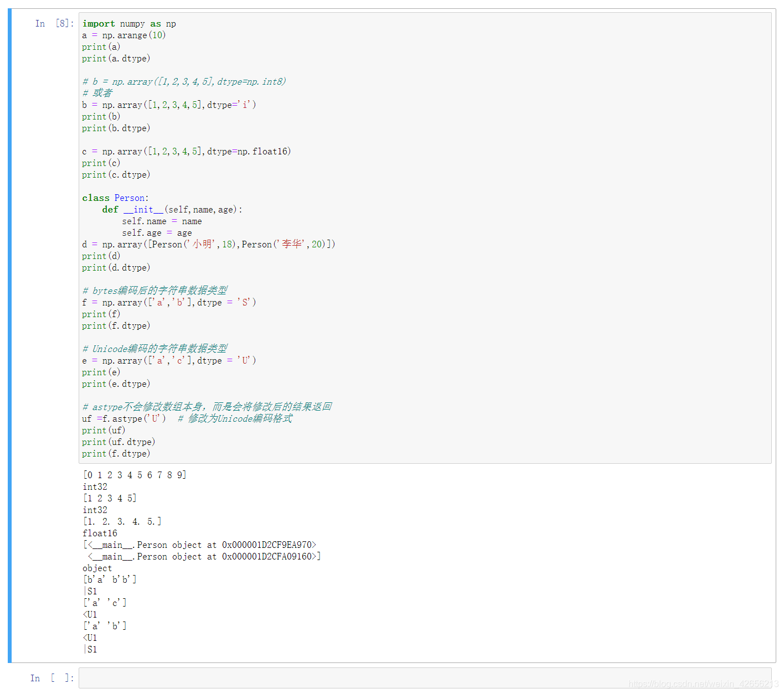Click the 'bytes' string type comment

(x=155, y=291)
